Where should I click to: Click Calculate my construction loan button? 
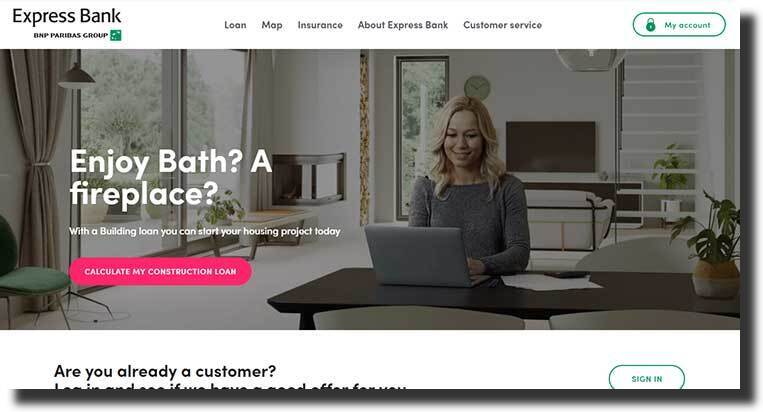(x=160, y=271)
